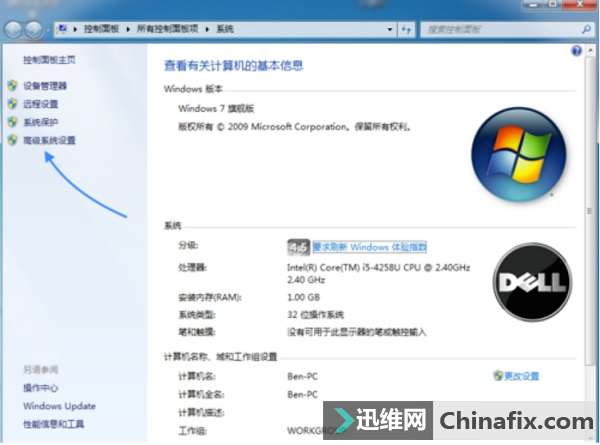Open Windows Update from the sidebar

coord(59,406)
